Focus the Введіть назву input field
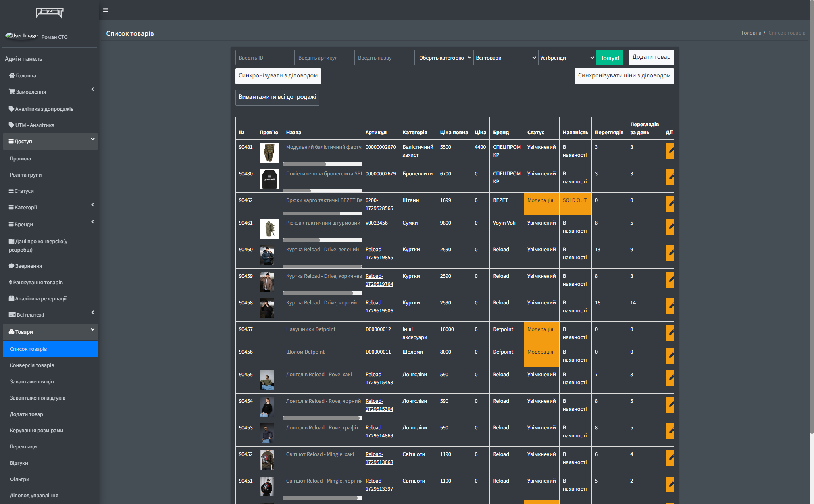 point(385,58)
